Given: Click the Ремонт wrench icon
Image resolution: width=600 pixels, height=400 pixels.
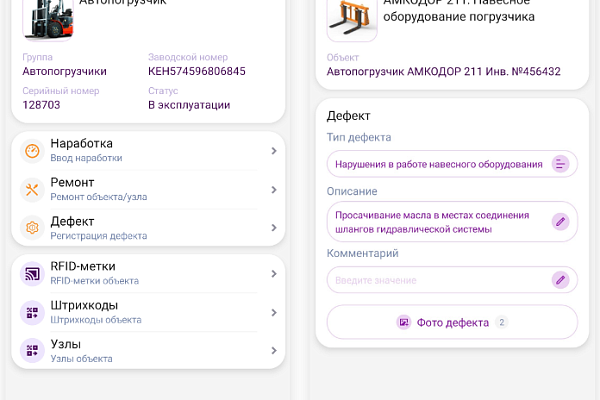Looking at the screenshot, I should 32,189.
